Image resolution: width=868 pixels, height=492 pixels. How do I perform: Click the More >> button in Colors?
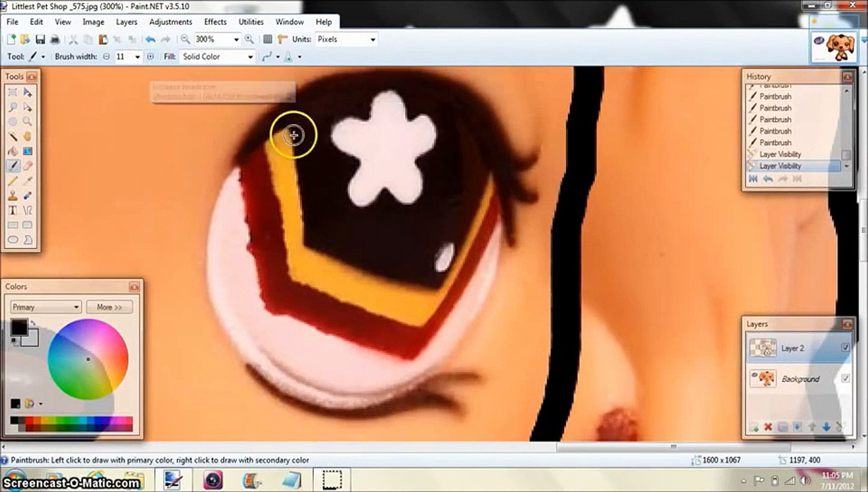109,307
